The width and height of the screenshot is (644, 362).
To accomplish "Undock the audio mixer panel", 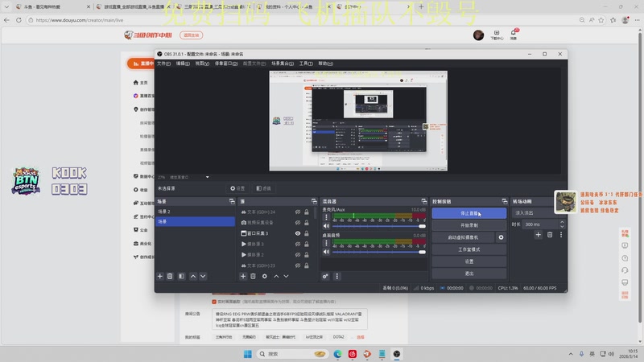I will pos(424,202).
